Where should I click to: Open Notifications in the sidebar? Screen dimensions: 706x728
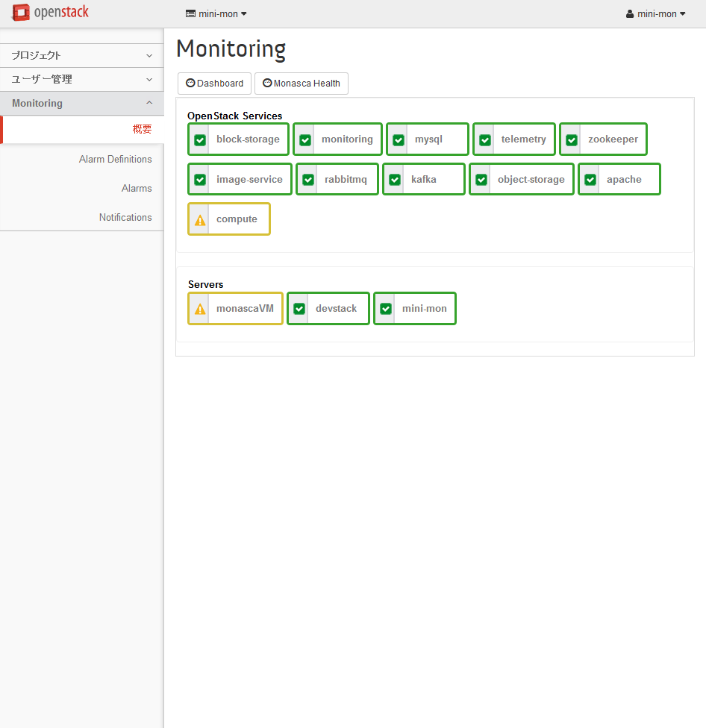tap(125, 217)
